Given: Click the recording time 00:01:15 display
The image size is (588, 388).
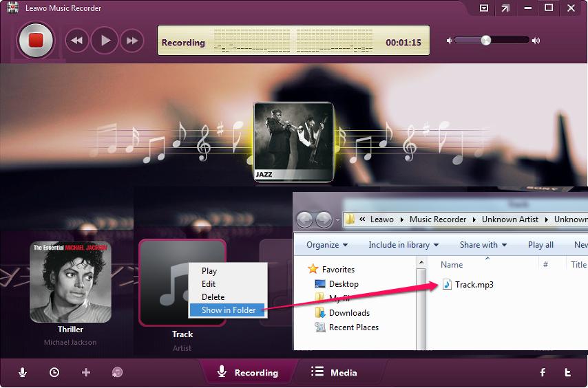Looking at the screenshot, I should coord(403,43).
